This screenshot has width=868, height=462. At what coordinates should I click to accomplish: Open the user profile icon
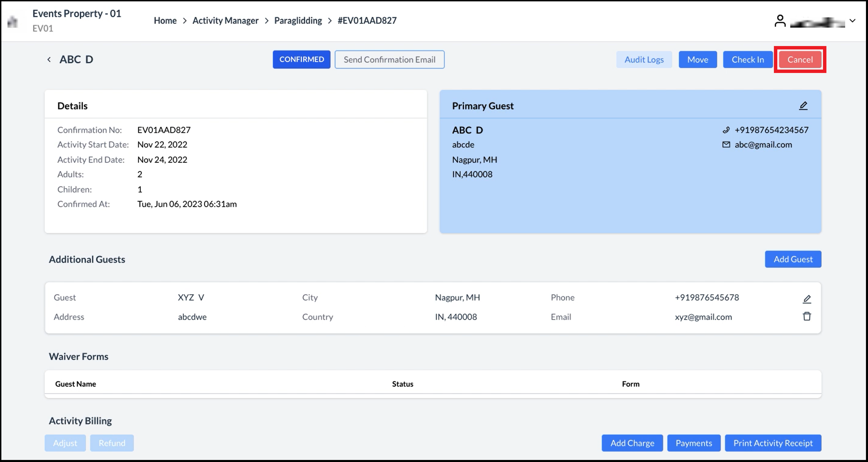[780, 20]
